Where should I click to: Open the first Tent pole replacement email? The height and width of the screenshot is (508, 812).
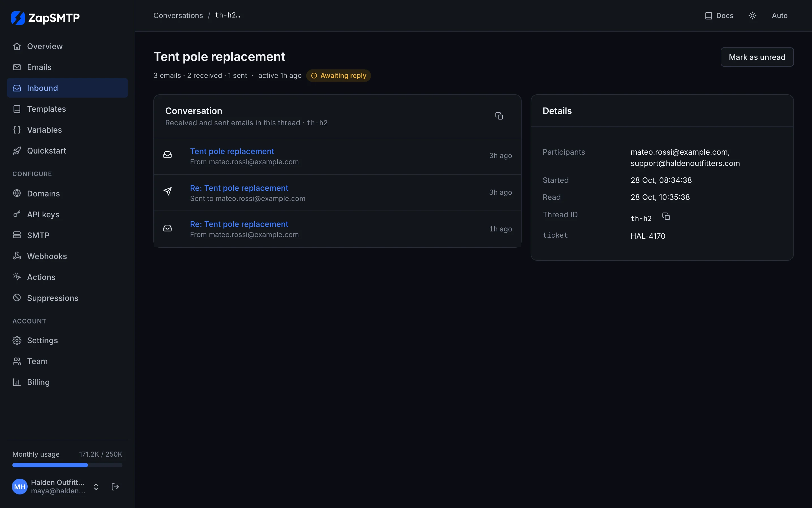(232, 151)
